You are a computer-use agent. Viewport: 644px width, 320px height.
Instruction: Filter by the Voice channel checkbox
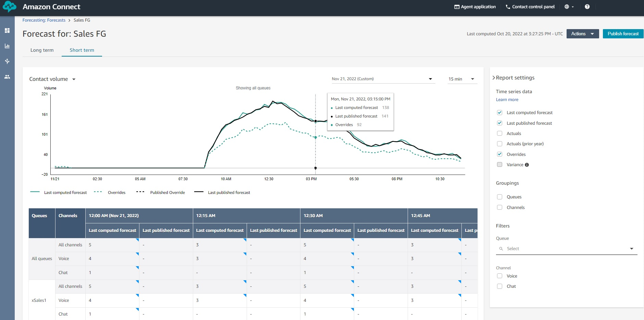tap(499, 276)
